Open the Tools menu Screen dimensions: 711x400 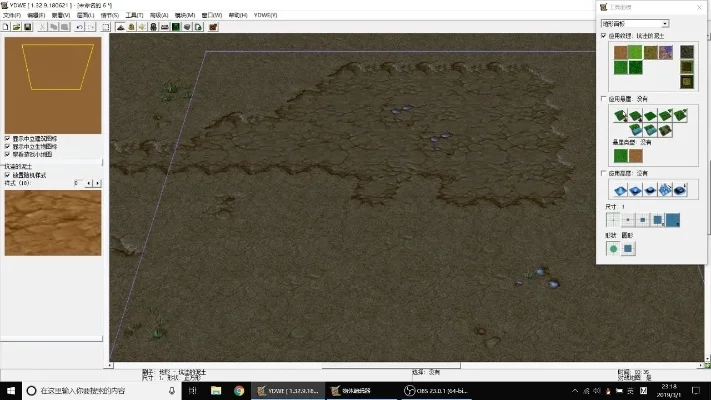(134, 15)
